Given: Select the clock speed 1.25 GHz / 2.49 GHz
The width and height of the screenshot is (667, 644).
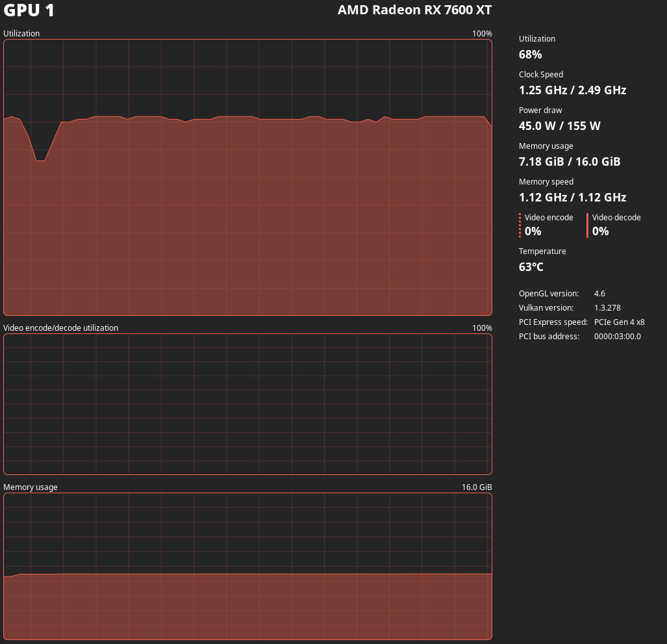Looking at the screenshot, I should point(572,90).
